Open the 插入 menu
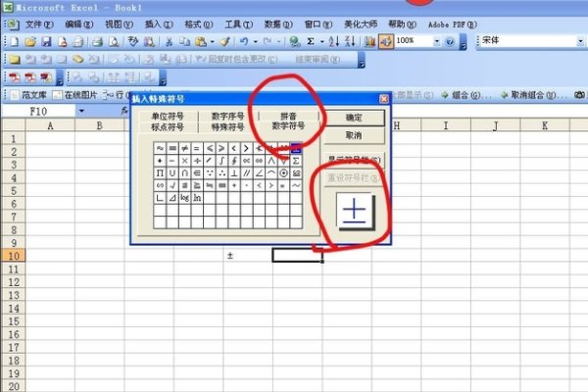The height and width of the screenshot is (392, 588). point(159,24)
